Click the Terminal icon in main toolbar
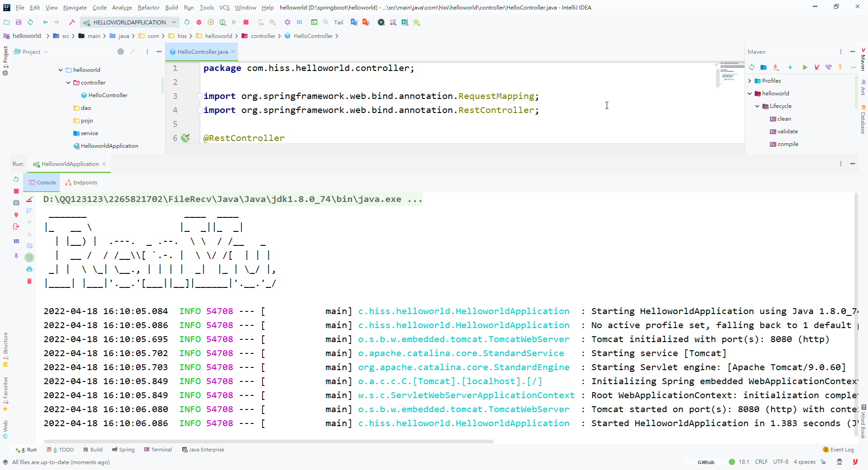Screen dimensions: 868x470 pos(314,22)
